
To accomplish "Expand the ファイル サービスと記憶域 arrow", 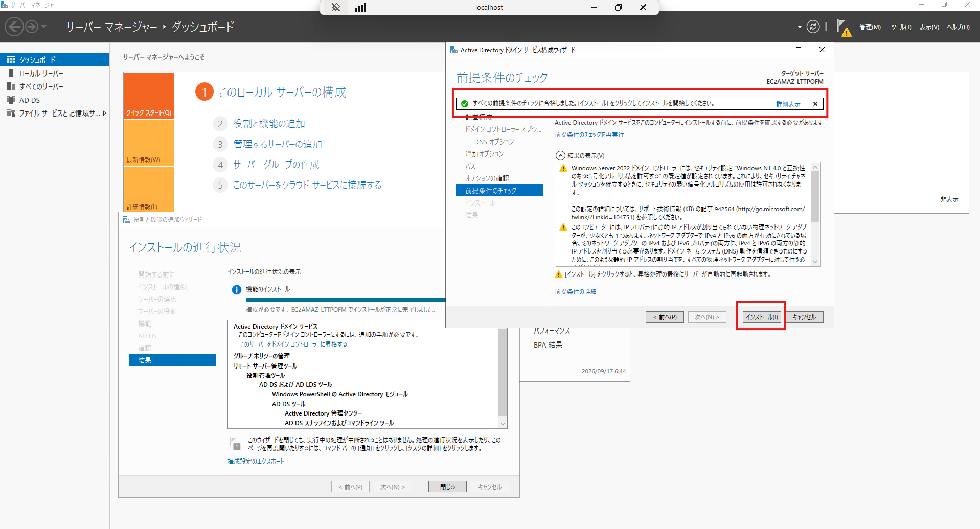I will pyautogui.click(x=105, y=113).
